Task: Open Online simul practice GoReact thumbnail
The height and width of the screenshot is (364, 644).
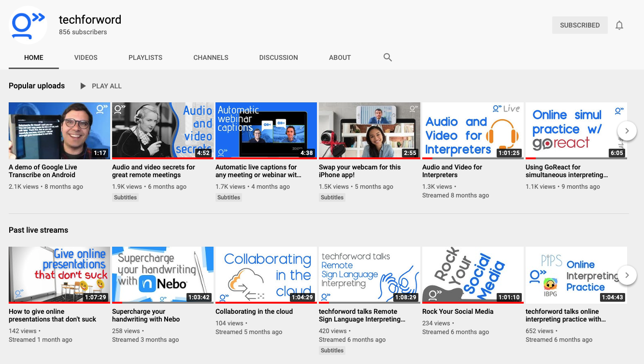Action: coord(576,131)
